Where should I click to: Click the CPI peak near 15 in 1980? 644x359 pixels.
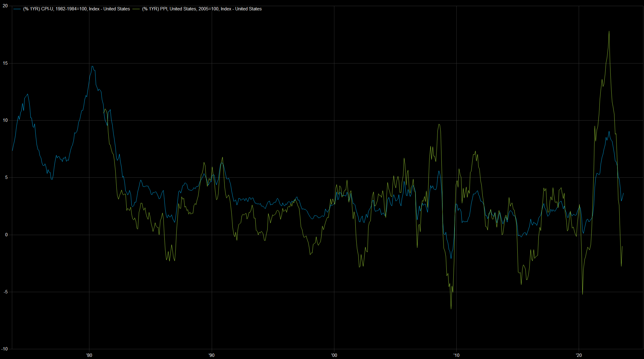pos(92,66)
